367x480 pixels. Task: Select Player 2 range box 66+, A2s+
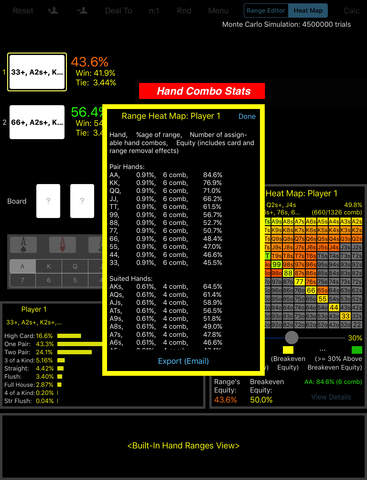point(37,122)
